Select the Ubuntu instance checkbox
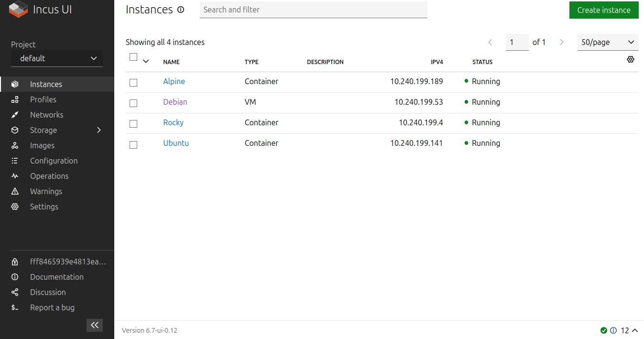The height and width of the screenshot is (339, 644). click(133, 144)
